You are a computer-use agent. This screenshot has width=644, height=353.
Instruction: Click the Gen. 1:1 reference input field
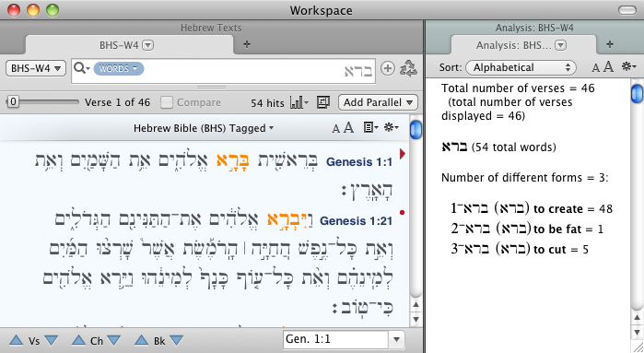pyautogui.click(x=335, y=339)
